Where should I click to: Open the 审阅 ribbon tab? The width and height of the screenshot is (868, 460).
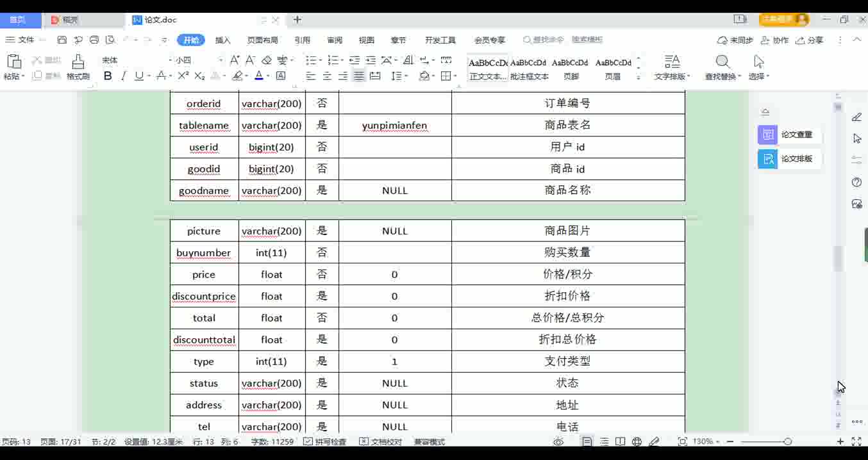(x=335, y=40)
